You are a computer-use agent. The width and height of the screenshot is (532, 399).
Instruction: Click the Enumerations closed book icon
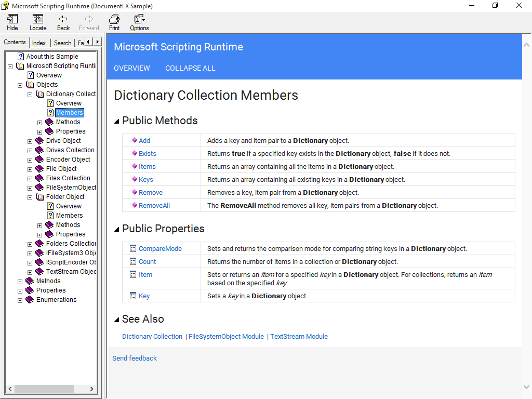(x=30, y=300)
